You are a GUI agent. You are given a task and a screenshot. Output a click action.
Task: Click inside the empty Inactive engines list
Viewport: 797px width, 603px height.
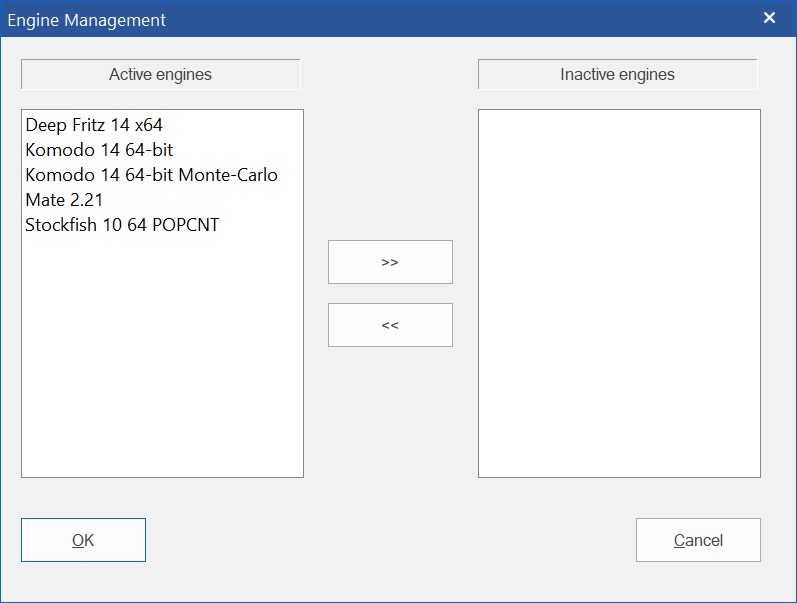coord(619,292)
